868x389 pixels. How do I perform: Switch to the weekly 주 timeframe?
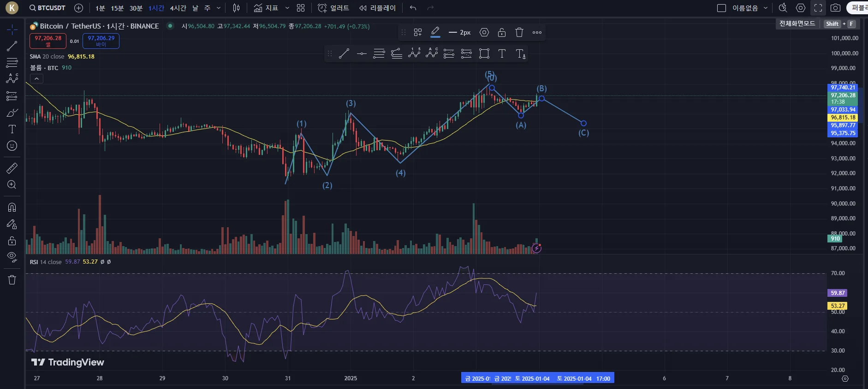(x=207, y=8)
